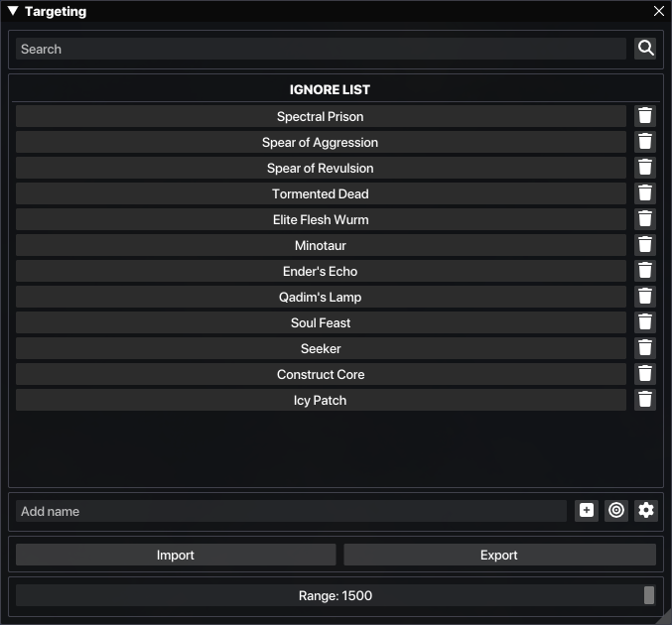Screen dimensions: 672x625
Task: Delete the Tormented Dead entry
Action: coord(645,193)
